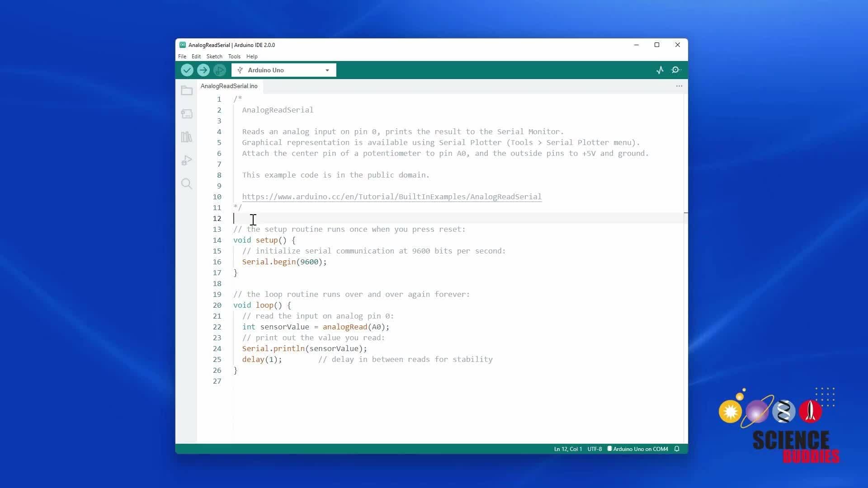Screen dimensions: 868x488
Task: Open the Sketch menu
Action: [x=214, y=56]
